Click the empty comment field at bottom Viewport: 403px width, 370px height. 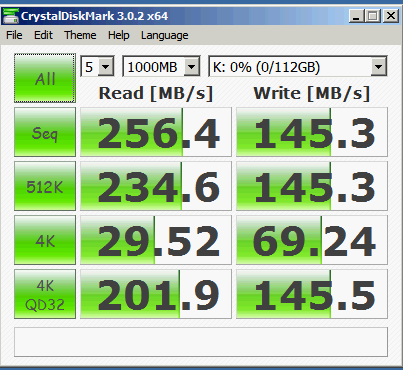coord(201,342)
